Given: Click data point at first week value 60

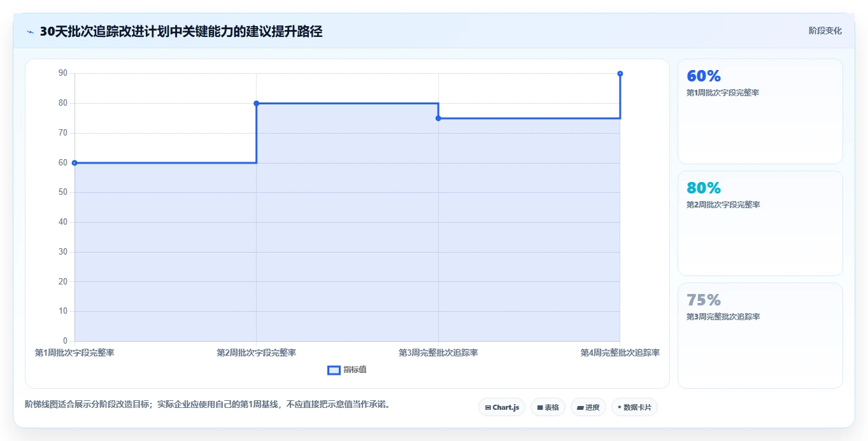Looking at the screenshot, I should tap(75, 163).
